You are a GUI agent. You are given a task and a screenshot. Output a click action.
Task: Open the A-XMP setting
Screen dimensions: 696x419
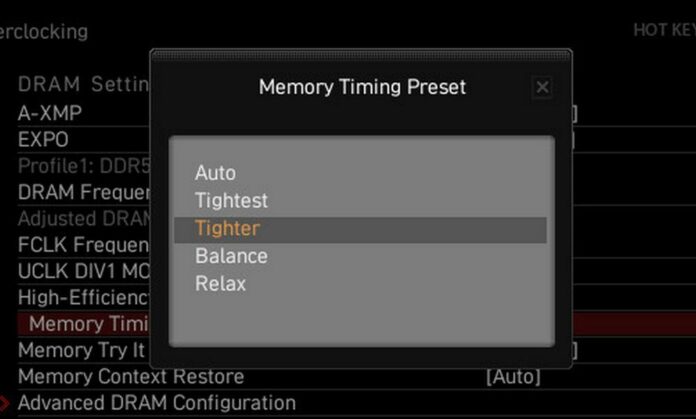[x=50, y=113]
